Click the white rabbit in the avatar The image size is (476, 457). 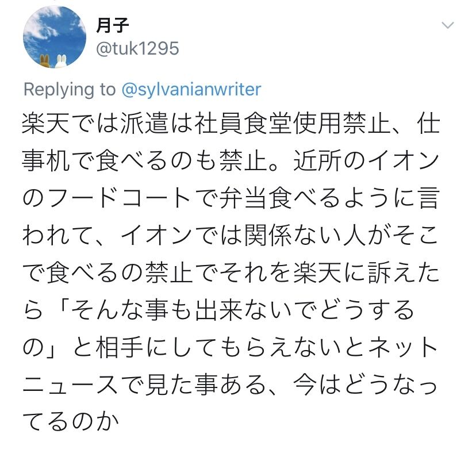pyautogui.click(x=62, y=61)
